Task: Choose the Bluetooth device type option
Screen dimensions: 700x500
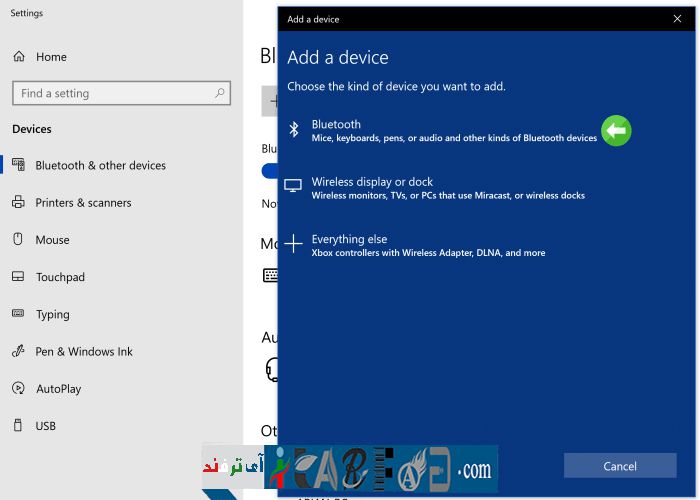Action: (x=336, y=125)
